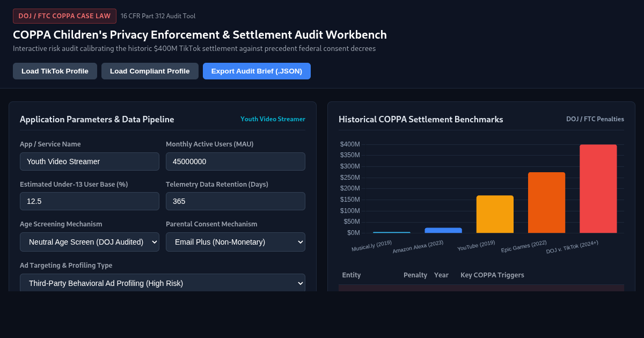Export the audit brief as JSON
Image resolution: width=644 pixels, height=338 pixels.
pyautogui.click(x=257, y=71)
